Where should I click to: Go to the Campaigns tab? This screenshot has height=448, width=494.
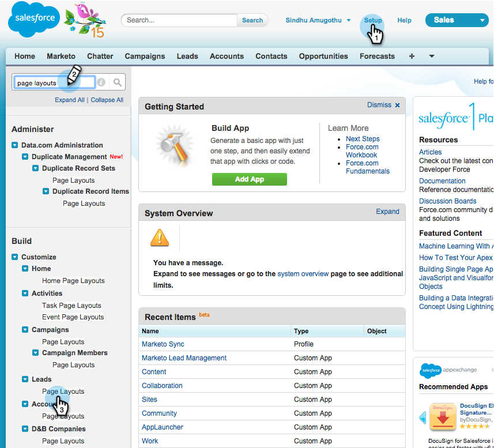(x=145, y=56)
